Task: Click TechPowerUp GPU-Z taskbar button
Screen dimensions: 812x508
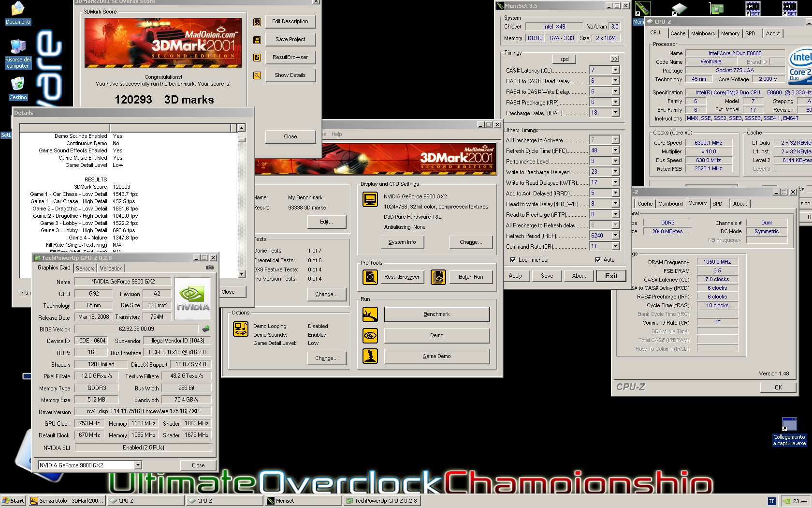Action: [382, 501]
